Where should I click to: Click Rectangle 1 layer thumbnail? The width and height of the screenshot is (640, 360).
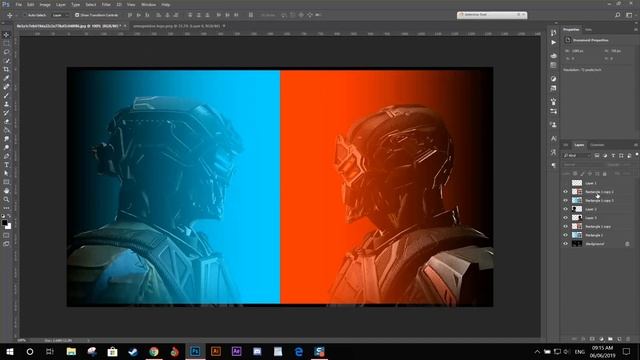[x=577, y=235]
